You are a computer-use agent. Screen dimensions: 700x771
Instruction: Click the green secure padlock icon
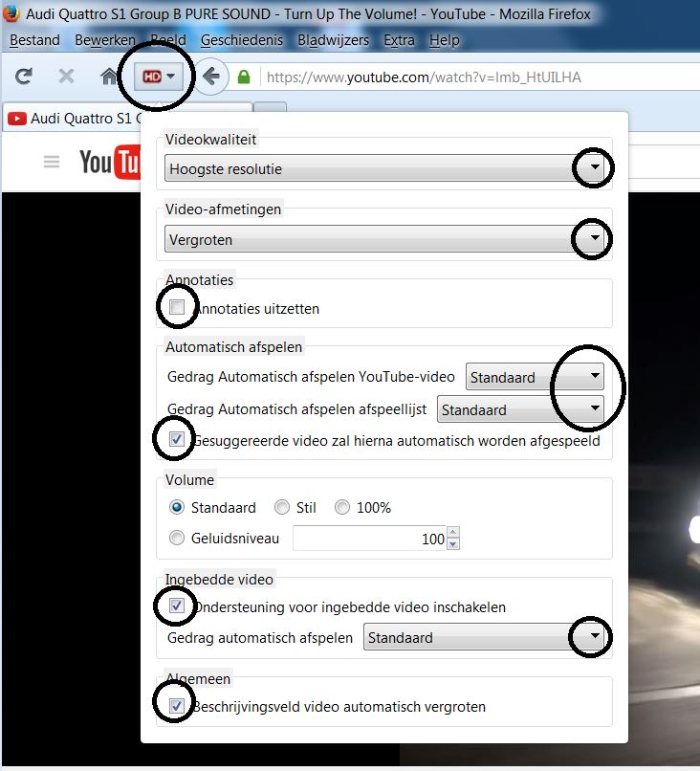tap(244, 77)
